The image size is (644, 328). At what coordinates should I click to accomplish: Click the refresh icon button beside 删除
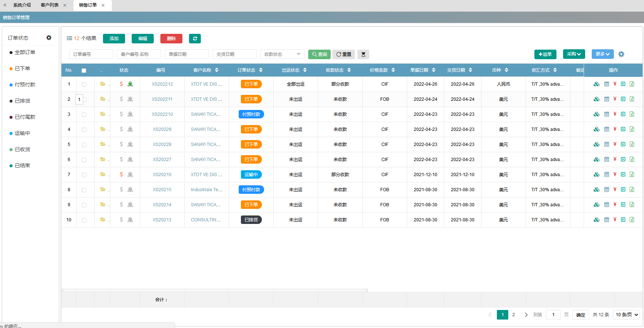[x=195, y=39]
